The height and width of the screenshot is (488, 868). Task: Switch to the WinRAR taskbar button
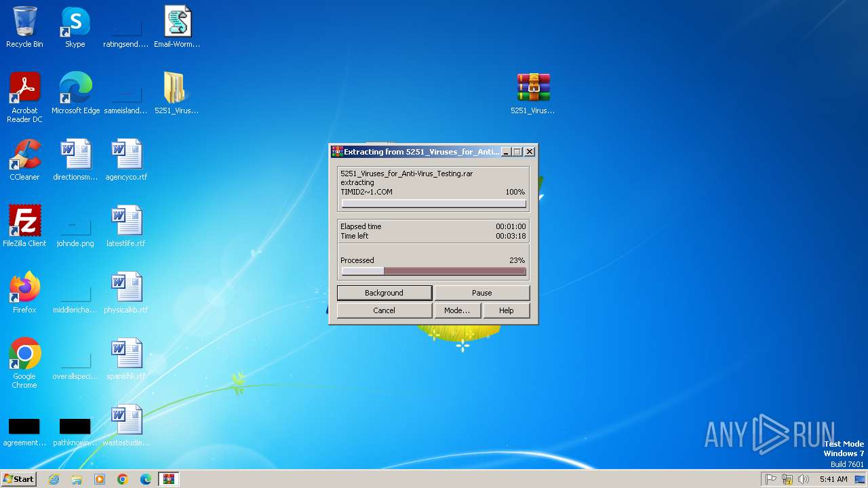(x=168, y=479)
